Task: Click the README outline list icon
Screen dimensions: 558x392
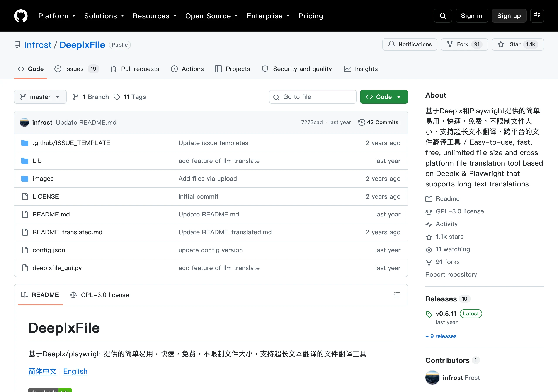Action: pos(396,295)
